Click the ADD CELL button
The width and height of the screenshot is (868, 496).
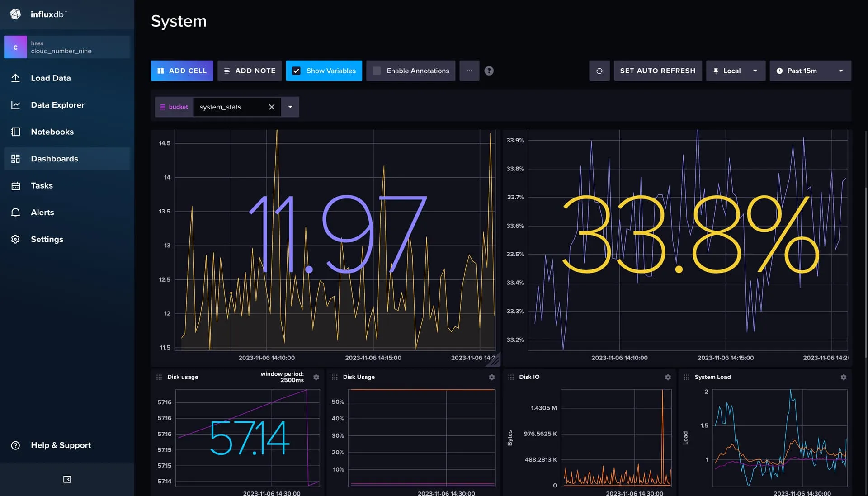click(182, 71)
